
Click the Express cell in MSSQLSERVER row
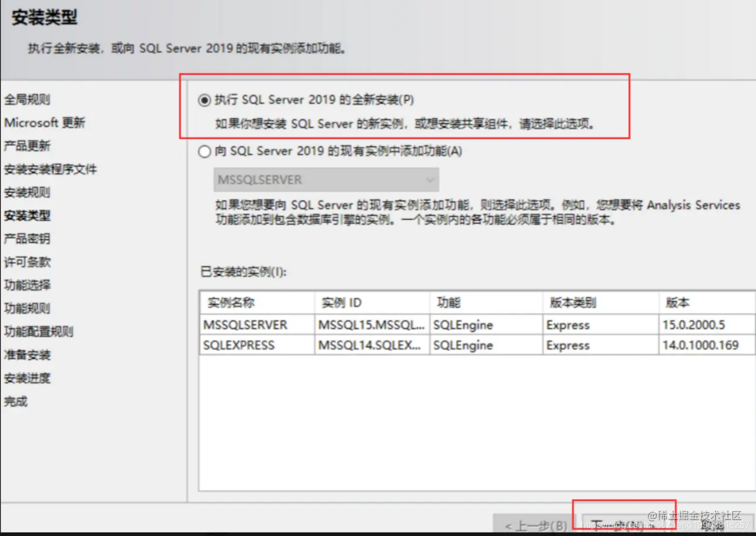(601, 324)
